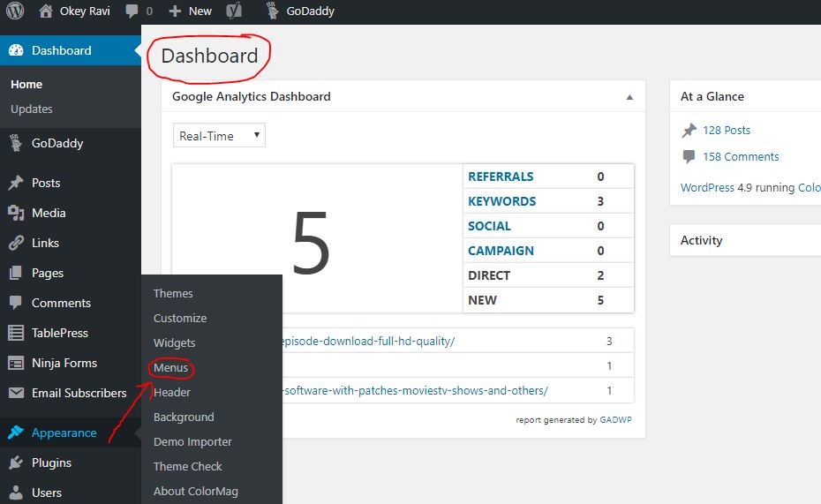
Task: Click GoDaddy icon in the sidebar
Action: pos(16,143)
